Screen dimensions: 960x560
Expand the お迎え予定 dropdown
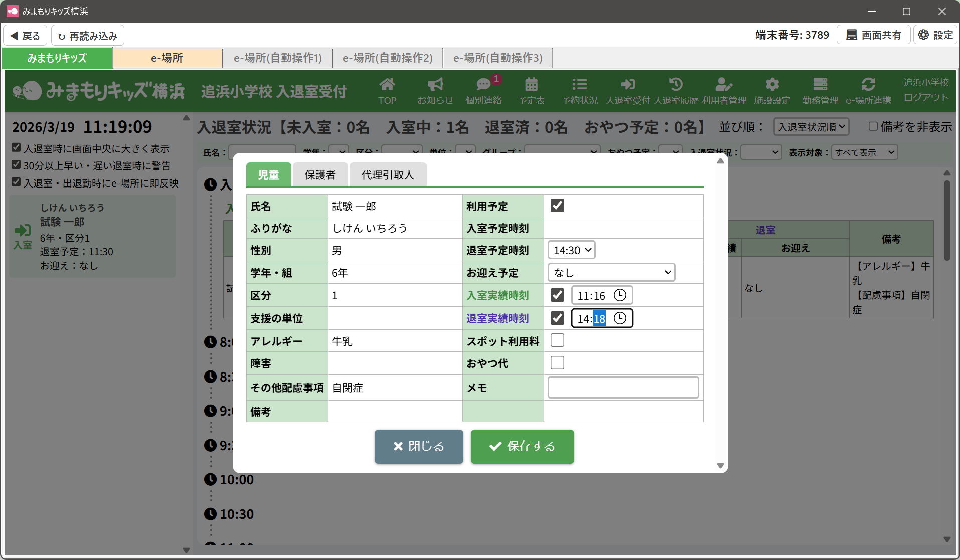tap(612, 273)
